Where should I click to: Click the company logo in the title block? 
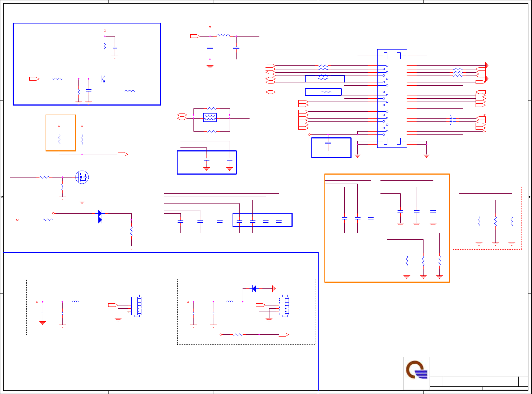coord(417,370)
